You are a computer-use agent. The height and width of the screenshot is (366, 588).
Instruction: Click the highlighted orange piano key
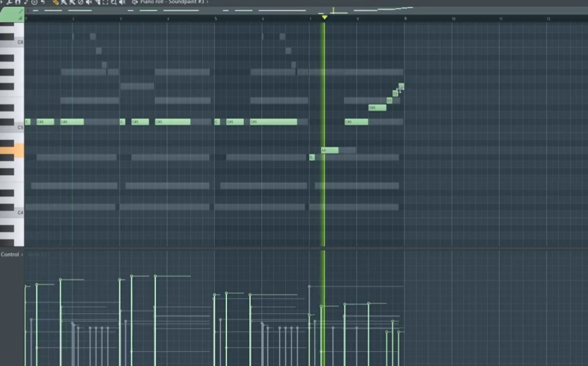click(x=12, y=150)
